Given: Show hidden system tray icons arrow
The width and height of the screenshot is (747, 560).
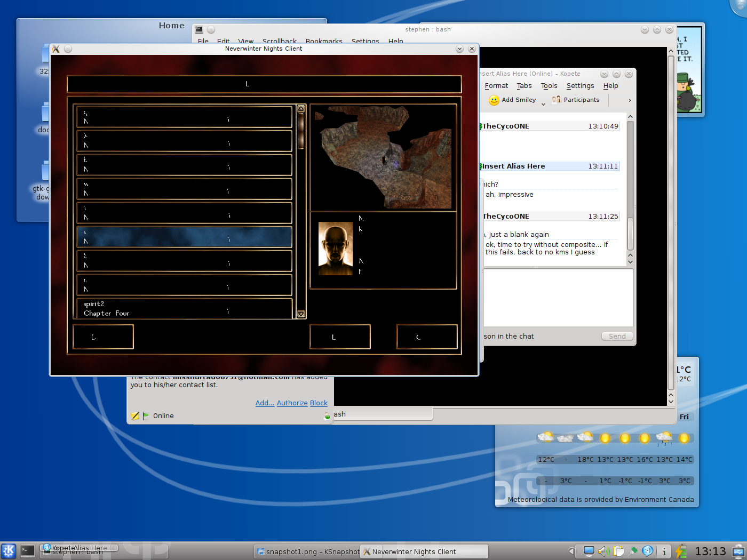Looking at the screenshot, I should pyautogui.click(x=571, y=551).
